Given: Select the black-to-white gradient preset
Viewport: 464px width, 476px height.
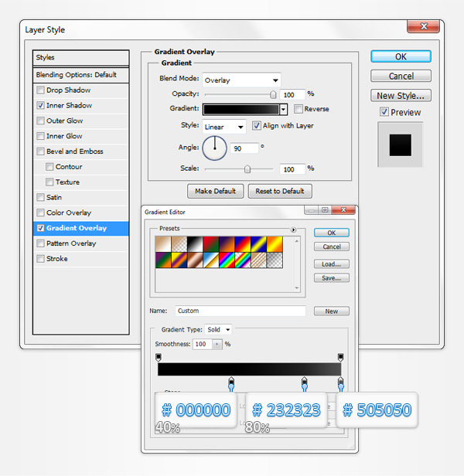Looking at the screenshot, I should (195, 244).
